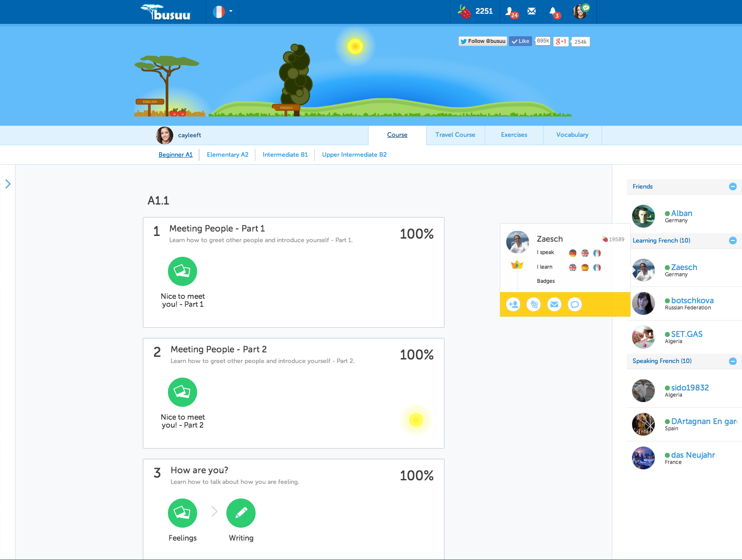The height and width of the screenshot is (560, 742).
Task: Add Zaesch as a friend
Action: point(513,304)
